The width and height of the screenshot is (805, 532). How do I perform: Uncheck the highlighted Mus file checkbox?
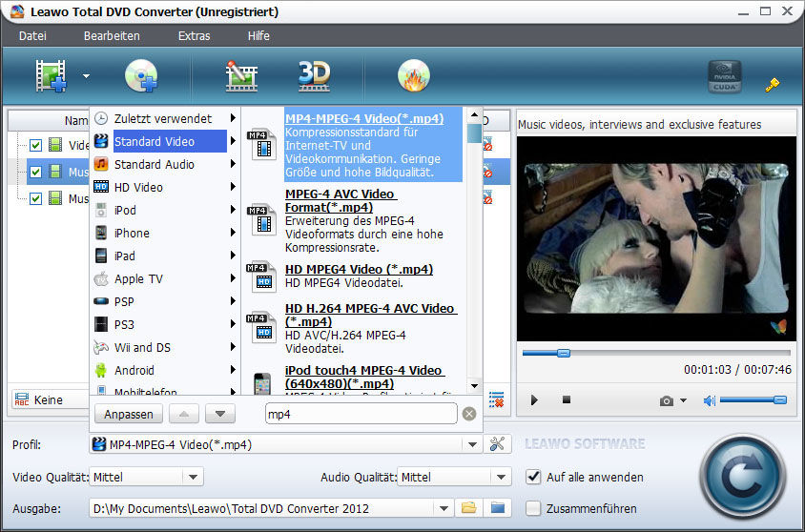pyautogui.click(x=35, y=172)
